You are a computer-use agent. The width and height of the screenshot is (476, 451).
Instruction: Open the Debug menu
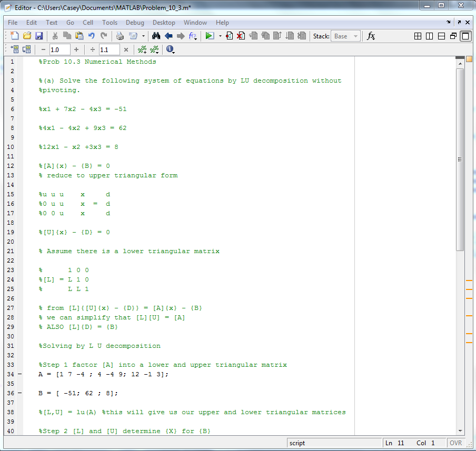point(135,23)
